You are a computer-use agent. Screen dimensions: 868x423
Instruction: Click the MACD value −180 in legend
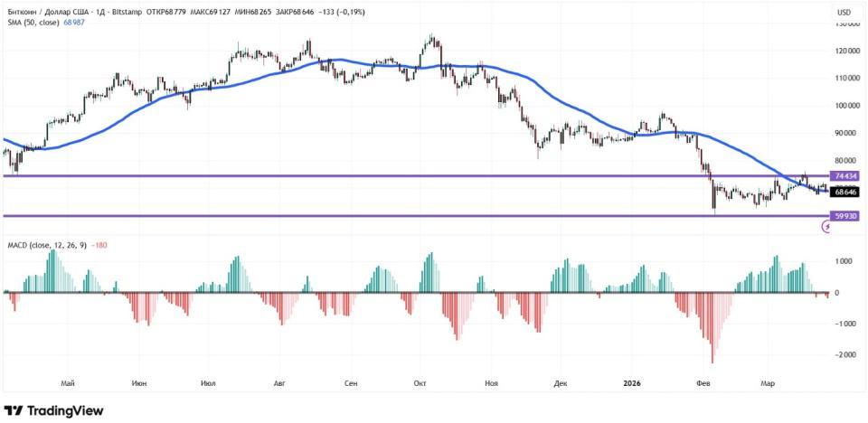pos(100,245)
